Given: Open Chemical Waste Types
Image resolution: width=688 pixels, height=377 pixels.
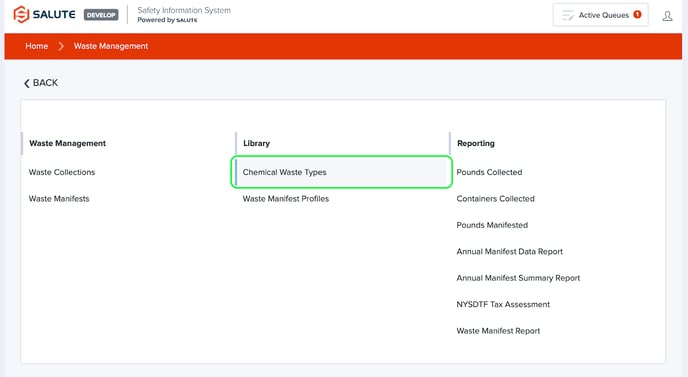Looking at the screenshot, I should point(341,172).
